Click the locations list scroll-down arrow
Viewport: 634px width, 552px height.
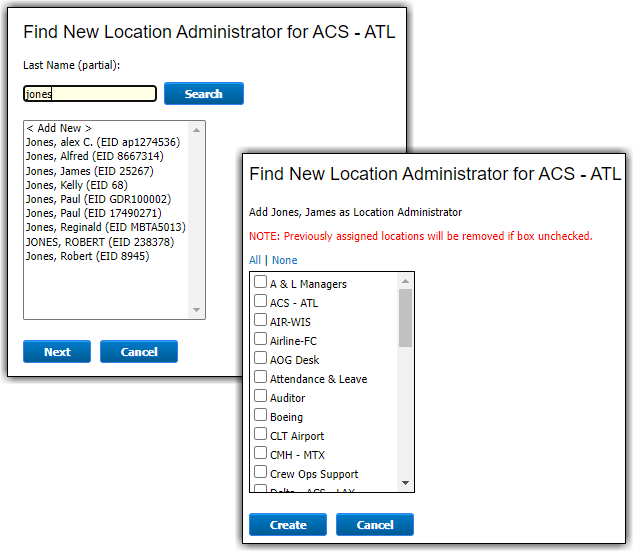(406, 484)
